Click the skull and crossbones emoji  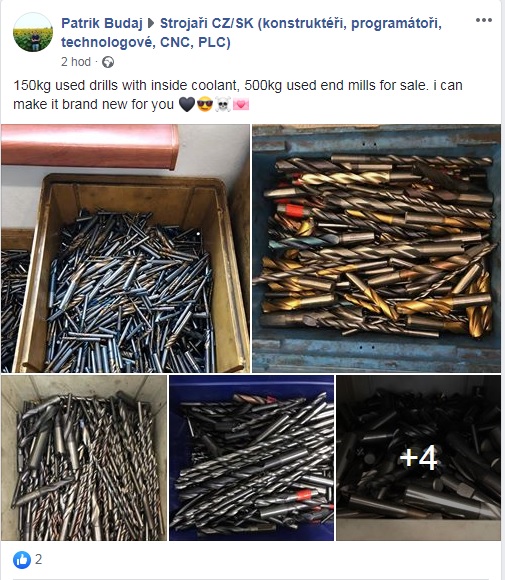223,105
